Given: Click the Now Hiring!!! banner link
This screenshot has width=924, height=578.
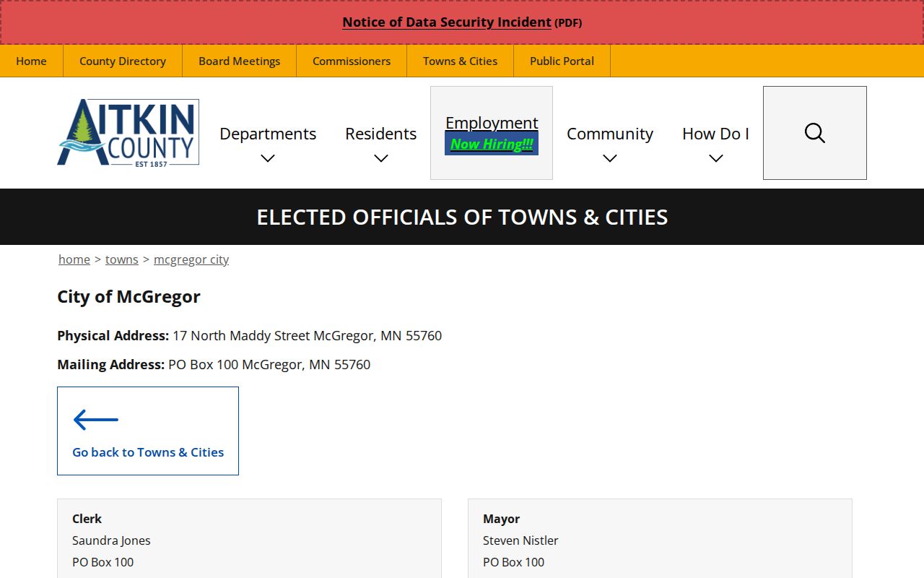Looking at the screenshot, I should pyautogui.click(x=492, y=144).
